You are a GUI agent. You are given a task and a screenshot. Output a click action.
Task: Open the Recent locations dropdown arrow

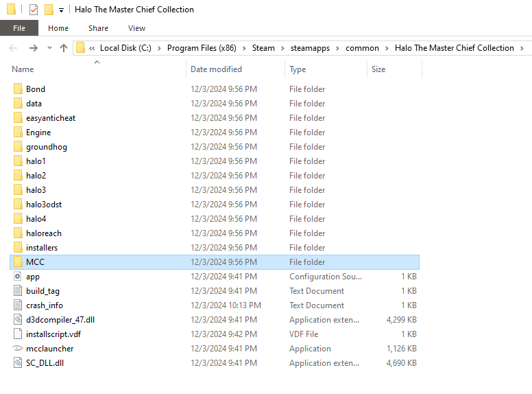[49, 48]
